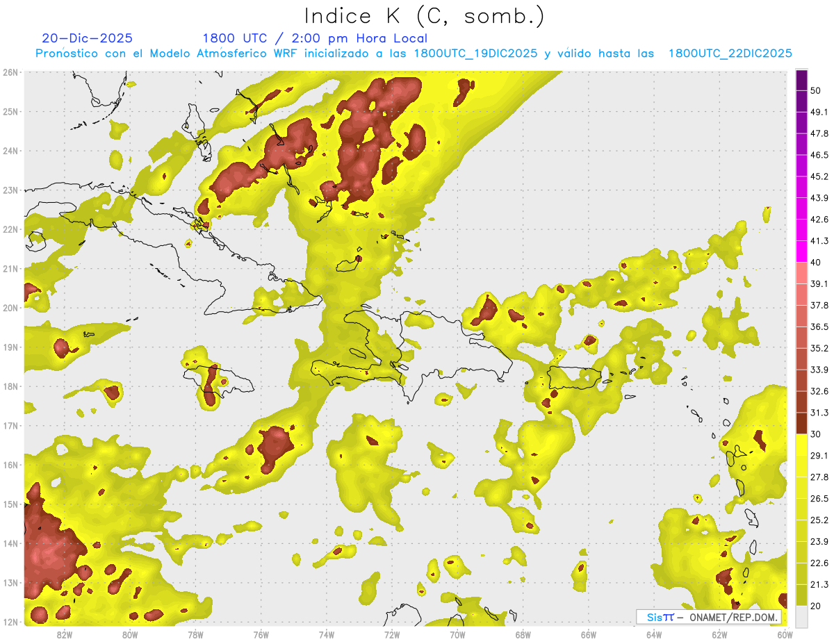Click the color bar value "35.2"
The image size is (834, 644).
pyautogui.click(x=819, y=348)
